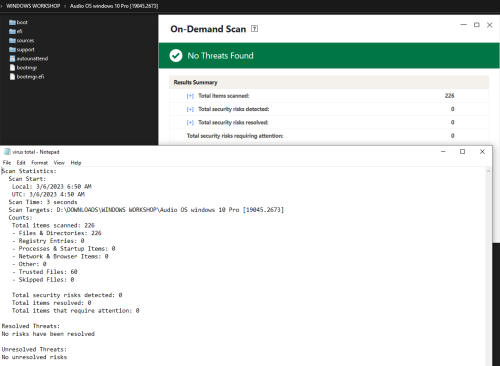Open the sources folder icon
This screenshot has width=500, height=366.
[12, 40]
